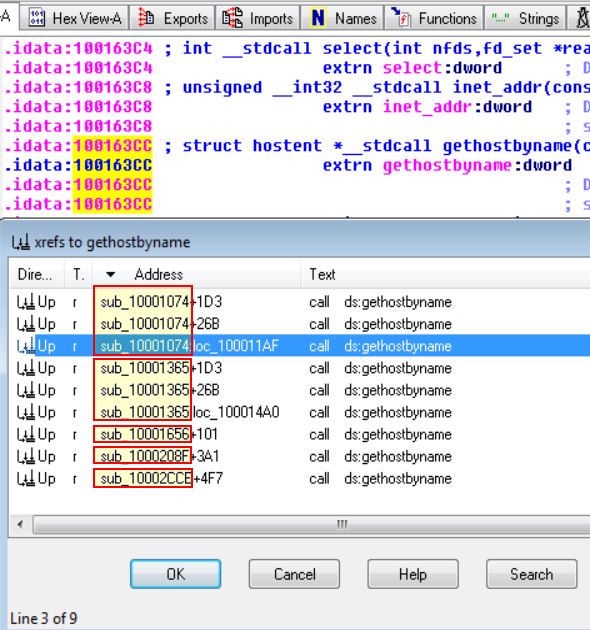Click the Names tab N icon
Viewport: 590px width, 630px height.
tap(318, 18)
